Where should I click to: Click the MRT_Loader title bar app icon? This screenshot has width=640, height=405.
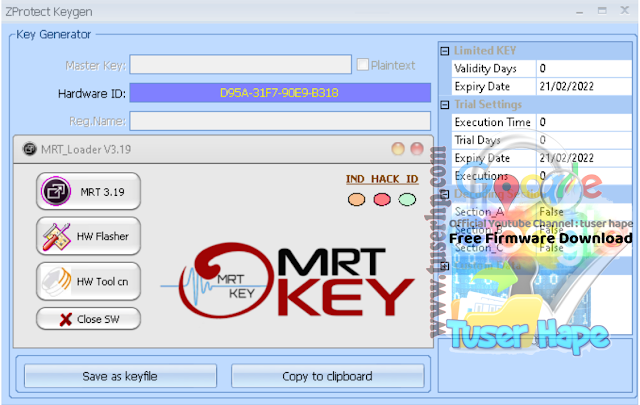[30, 149]
